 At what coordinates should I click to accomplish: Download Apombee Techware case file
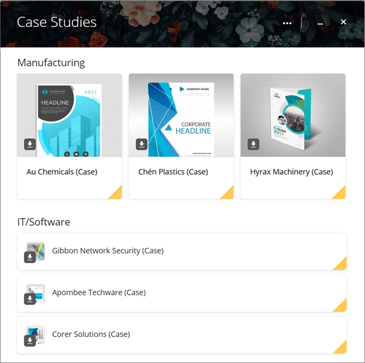30,299
